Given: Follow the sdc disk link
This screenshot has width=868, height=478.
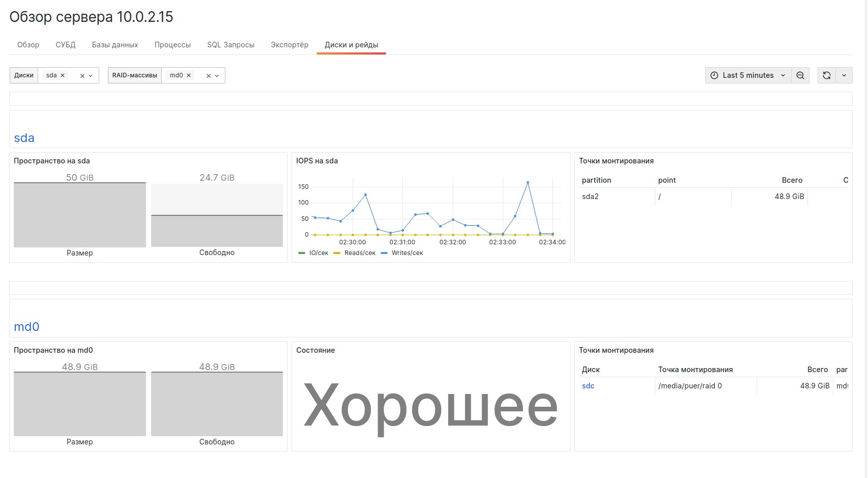Looking at the screenshot, I should [x=588, y=386].
